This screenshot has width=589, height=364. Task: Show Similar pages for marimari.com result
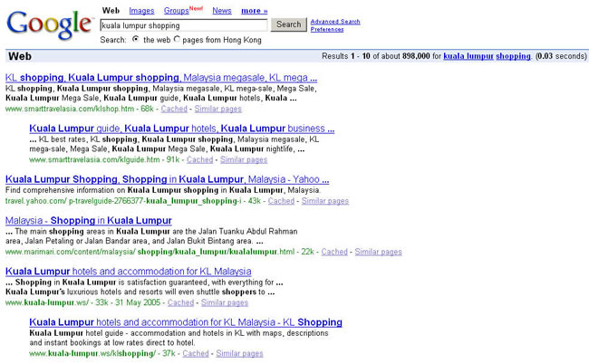pyautogui.click(x=378, y=252)
